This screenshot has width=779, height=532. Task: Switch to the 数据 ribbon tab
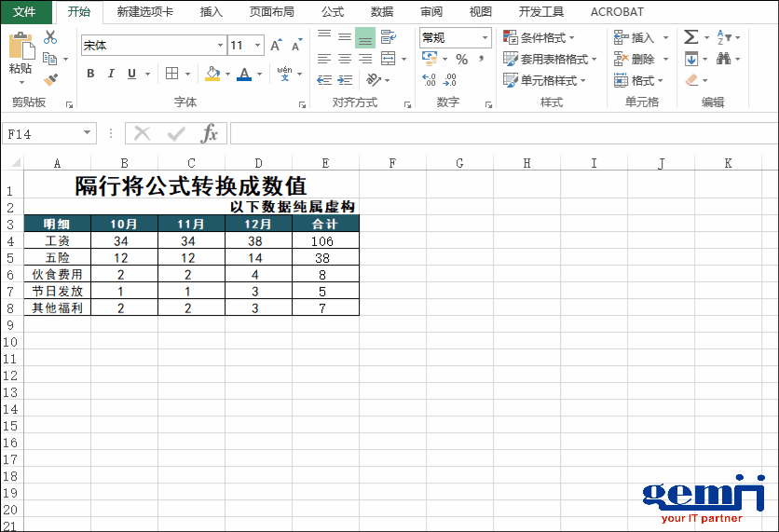coord(381,11)
